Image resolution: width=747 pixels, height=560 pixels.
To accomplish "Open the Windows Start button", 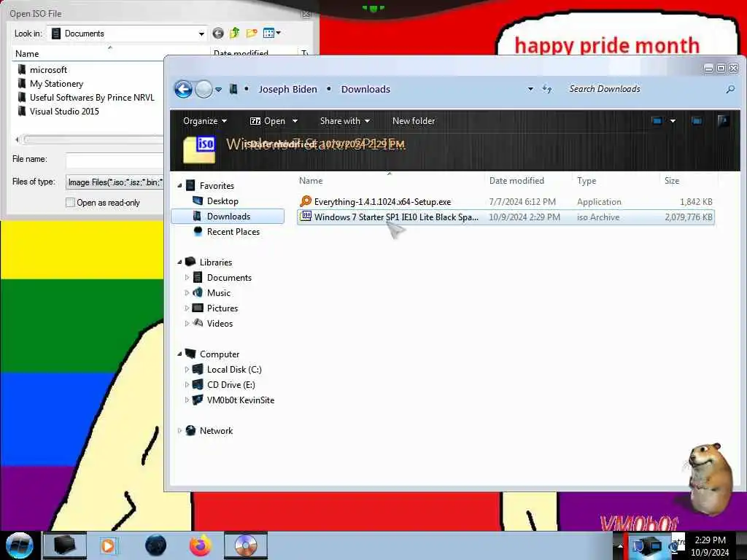I will (x=19, y=545).
